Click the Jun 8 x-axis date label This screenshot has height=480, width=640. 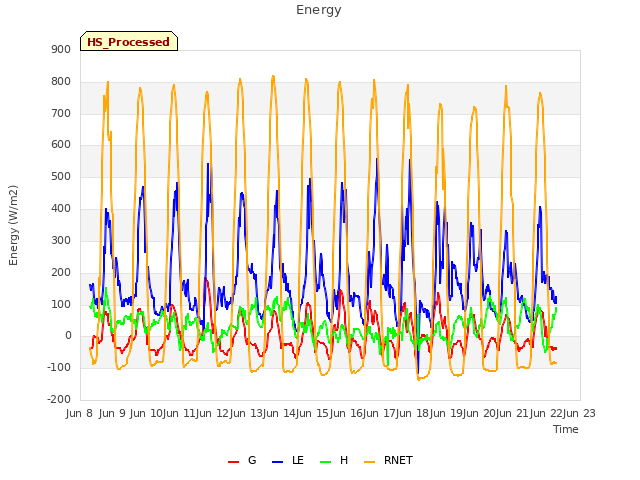pos(79,413)
